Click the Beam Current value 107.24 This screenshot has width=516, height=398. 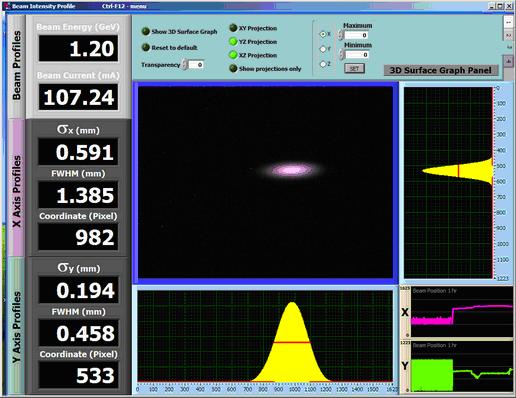78,97
